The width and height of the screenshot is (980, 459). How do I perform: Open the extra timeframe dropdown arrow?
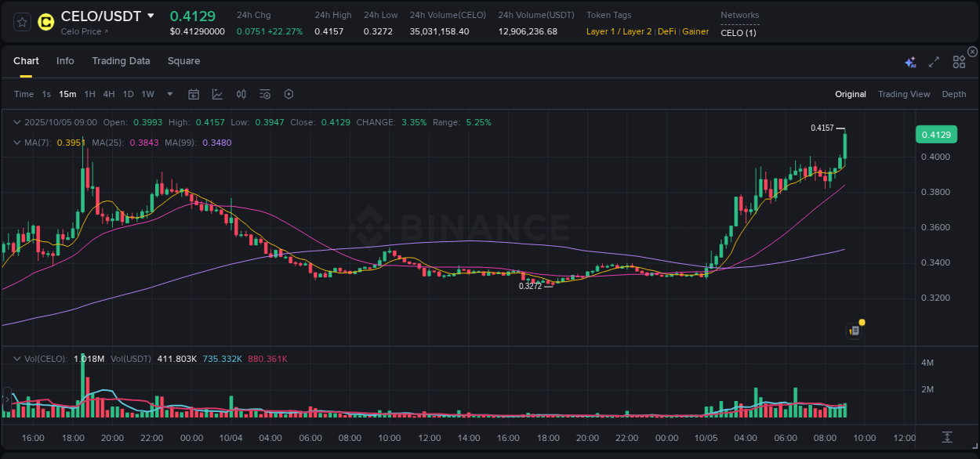169,94
